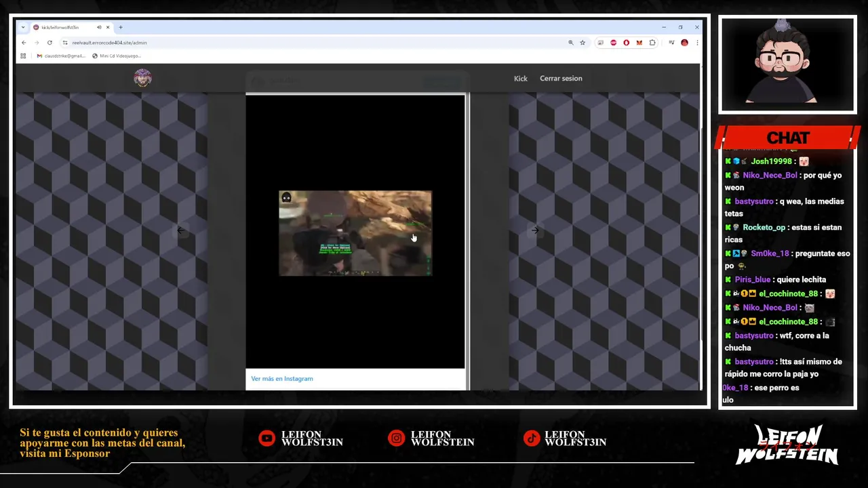Open a new browser tab with plus

point(121,27)
